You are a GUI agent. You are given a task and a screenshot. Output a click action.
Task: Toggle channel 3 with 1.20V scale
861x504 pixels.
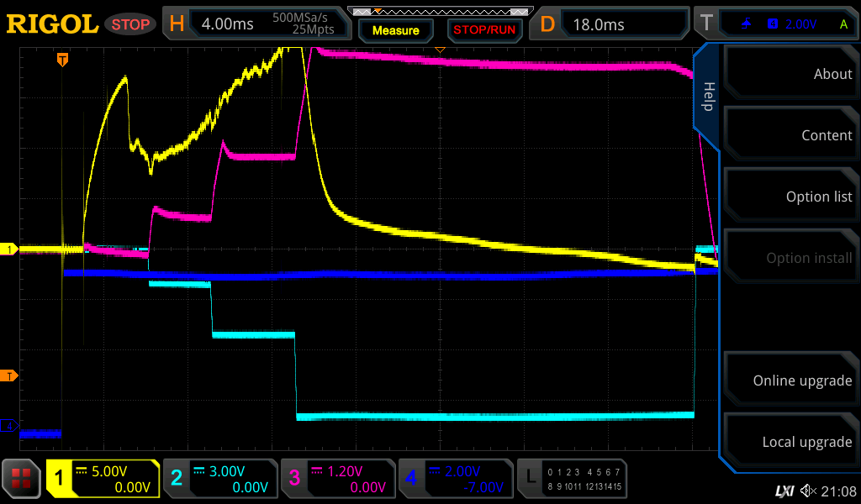(338, 479)
